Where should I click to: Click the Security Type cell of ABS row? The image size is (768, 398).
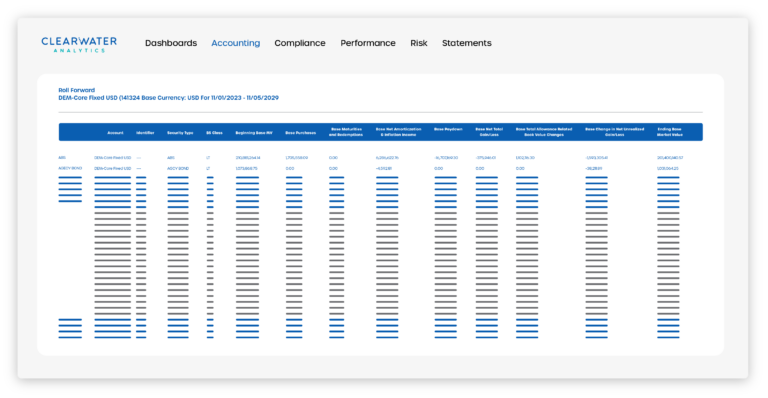click(x=170, y=158)
